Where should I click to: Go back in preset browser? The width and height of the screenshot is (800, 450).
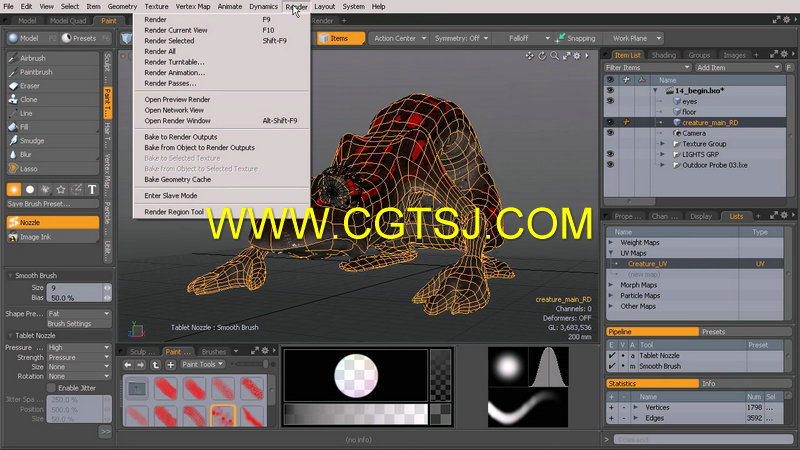tap(128, 365)
